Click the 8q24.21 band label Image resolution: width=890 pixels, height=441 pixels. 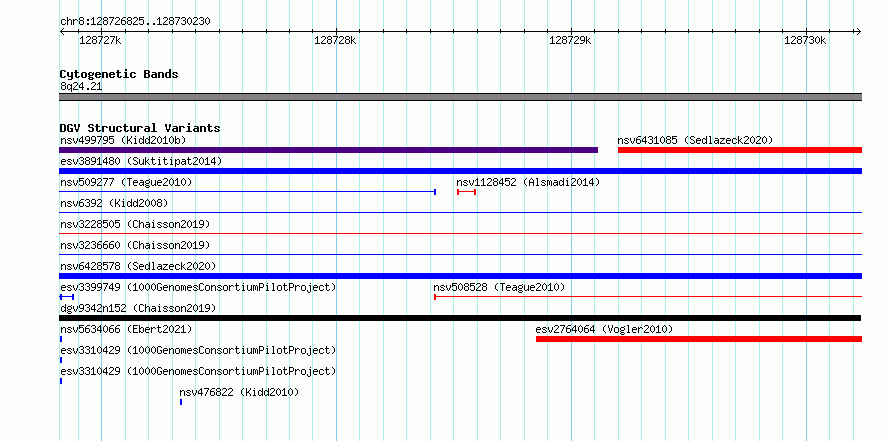[x=81, y=87]
